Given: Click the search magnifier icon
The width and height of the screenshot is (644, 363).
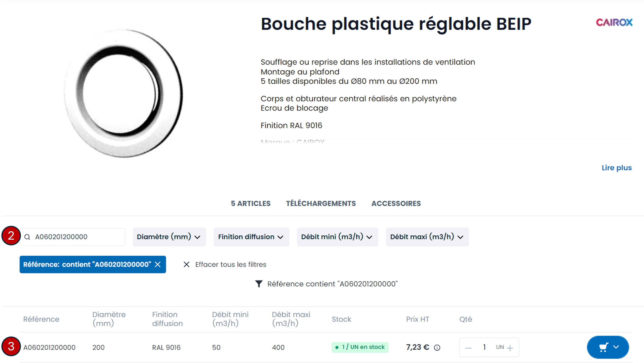Looking at the screenshot, I should point(28,237).
